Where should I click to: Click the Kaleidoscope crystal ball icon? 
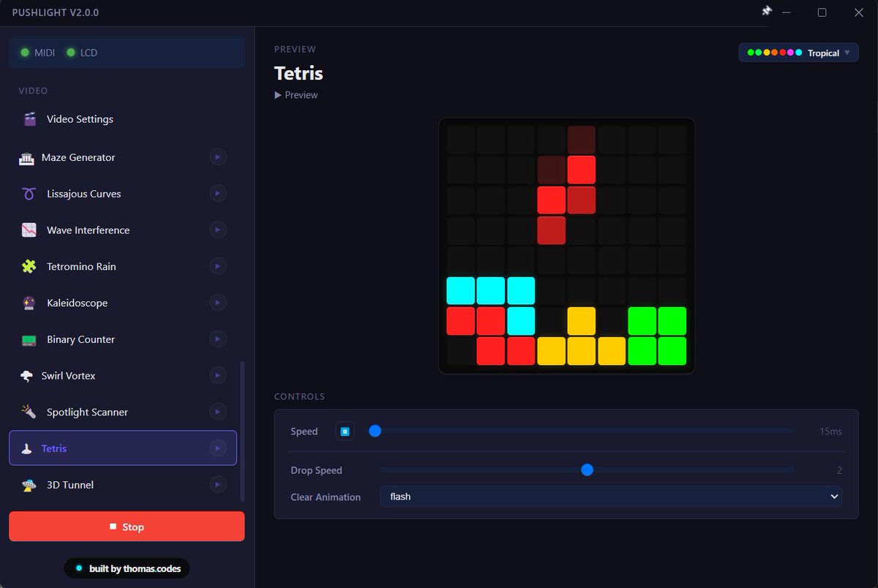29,303
